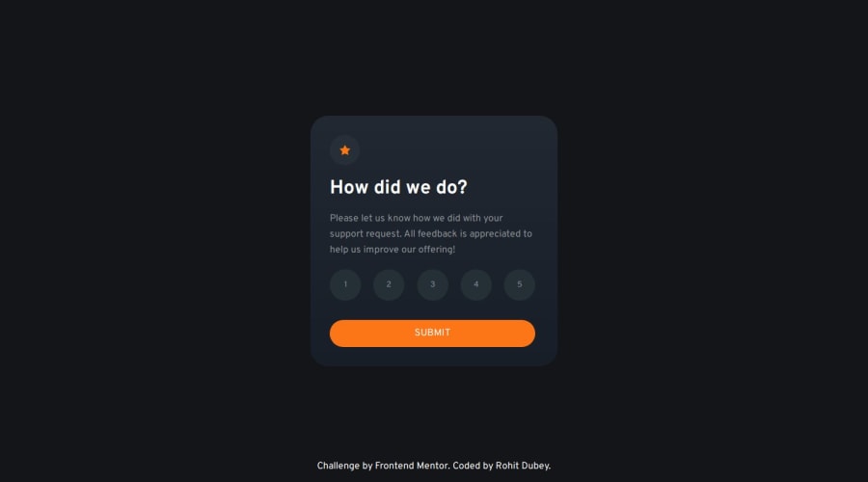Visit the Rohit Dubey author link

click(522, 466)
